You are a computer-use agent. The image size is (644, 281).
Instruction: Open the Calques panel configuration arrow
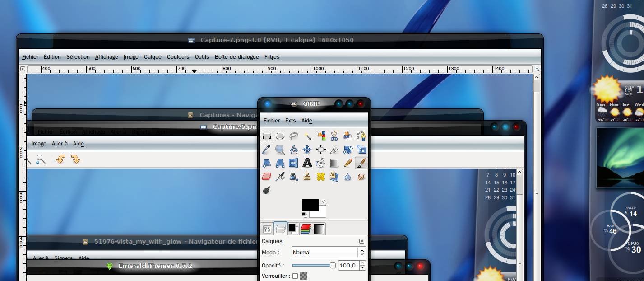coord(361,241)
